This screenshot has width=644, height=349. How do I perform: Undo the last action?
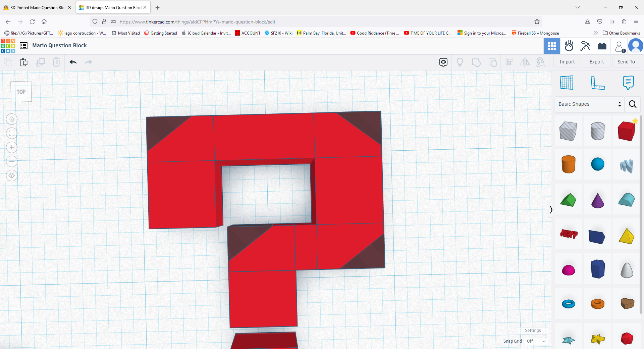(x=73, y=62)
